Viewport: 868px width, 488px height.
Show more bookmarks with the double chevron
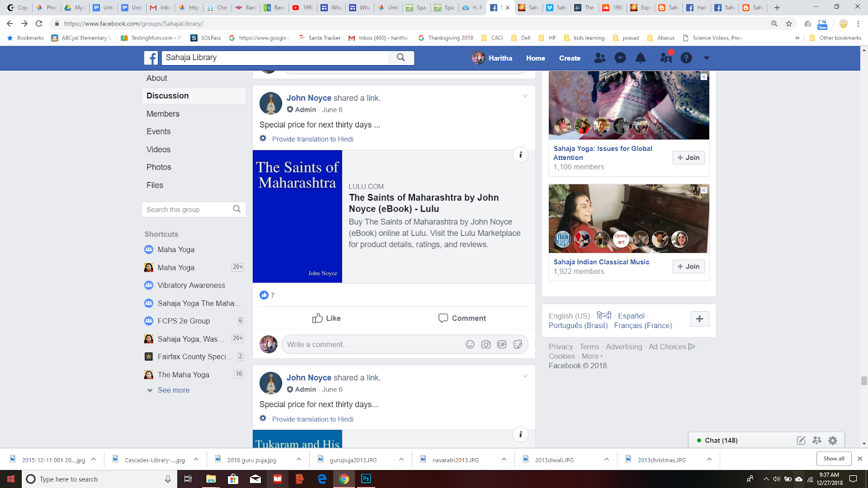click(x=797, y=38)
